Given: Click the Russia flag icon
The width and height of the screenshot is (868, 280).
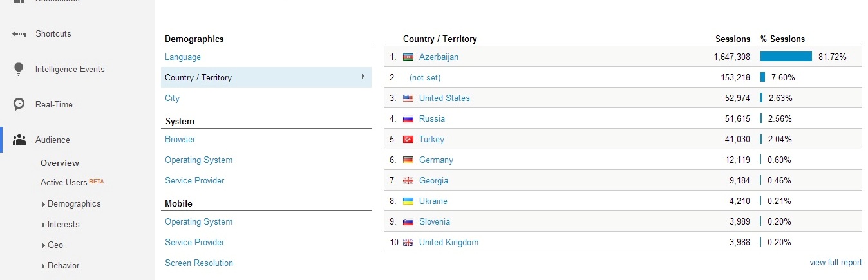Looking at the screenshot, I should (408, 118).
